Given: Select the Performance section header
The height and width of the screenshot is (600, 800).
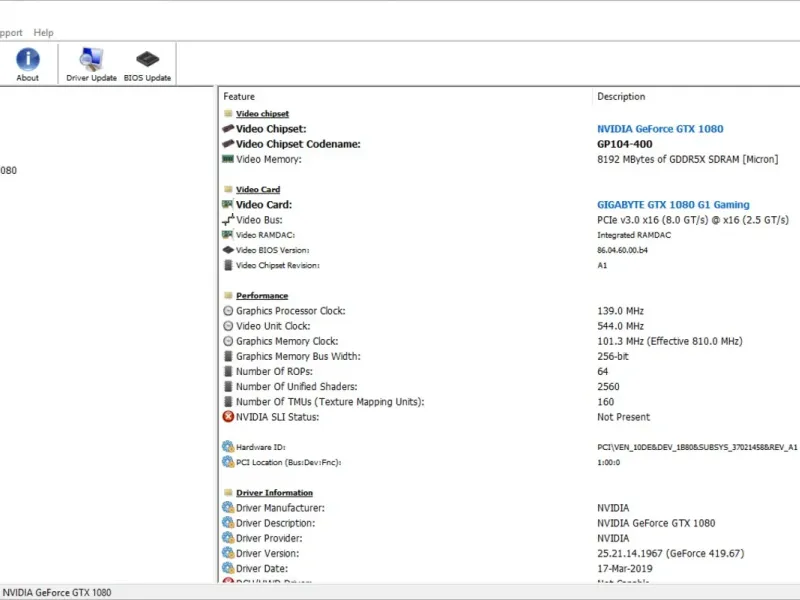Looking at the screenshot, I should (x=262, y=295).
